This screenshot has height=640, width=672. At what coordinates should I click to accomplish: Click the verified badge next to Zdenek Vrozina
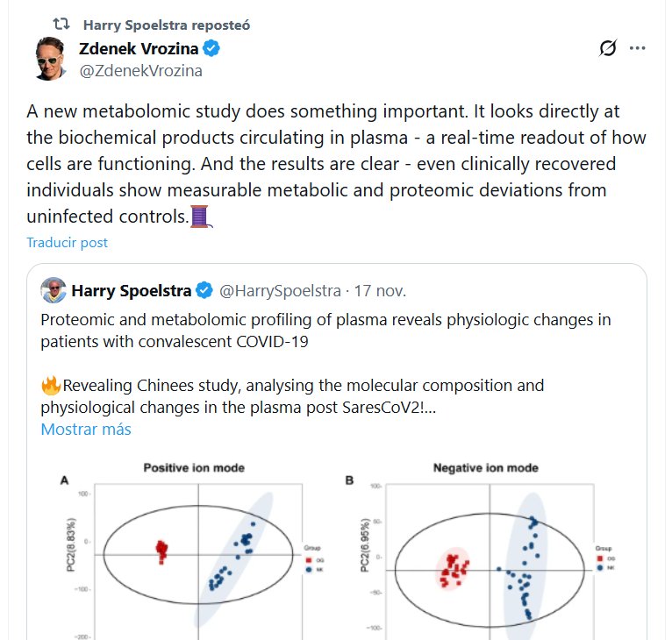[x=211, y=48]
